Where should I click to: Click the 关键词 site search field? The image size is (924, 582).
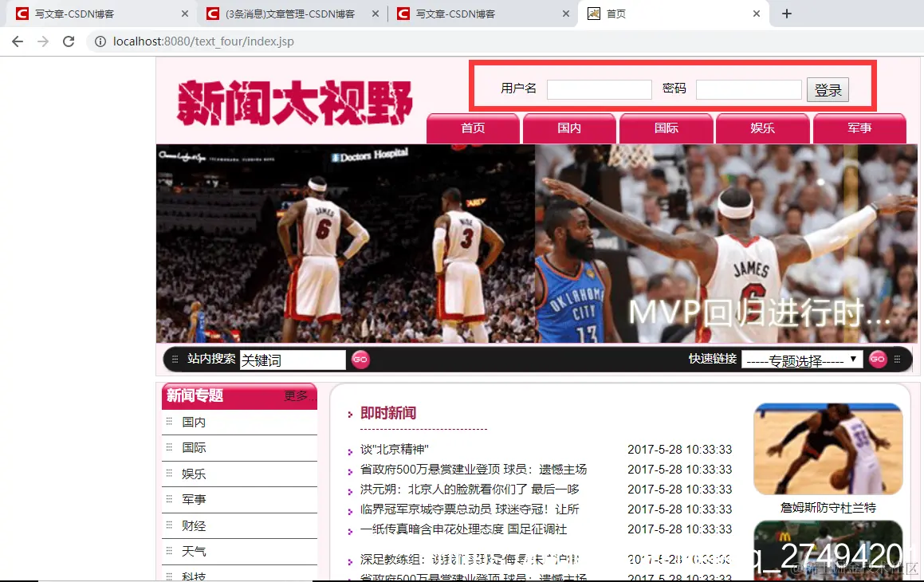click(293, 360)
